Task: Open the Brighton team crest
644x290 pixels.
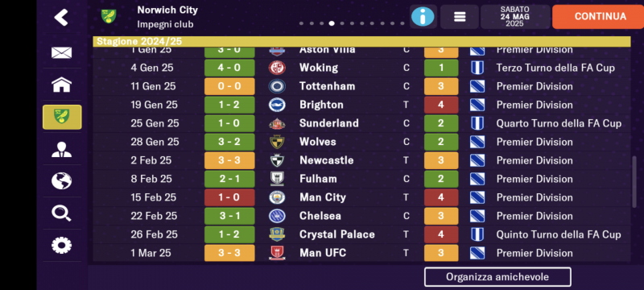Action: click(277, 105)
